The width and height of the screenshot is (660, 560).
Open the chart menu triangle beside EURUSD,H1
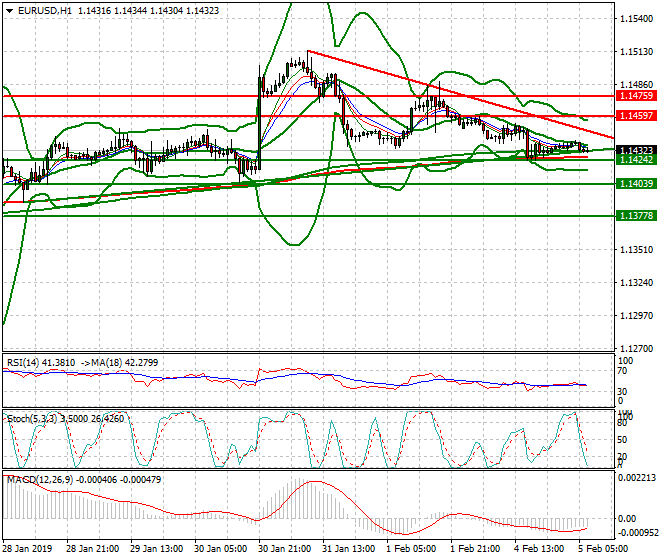pos(9,11)
